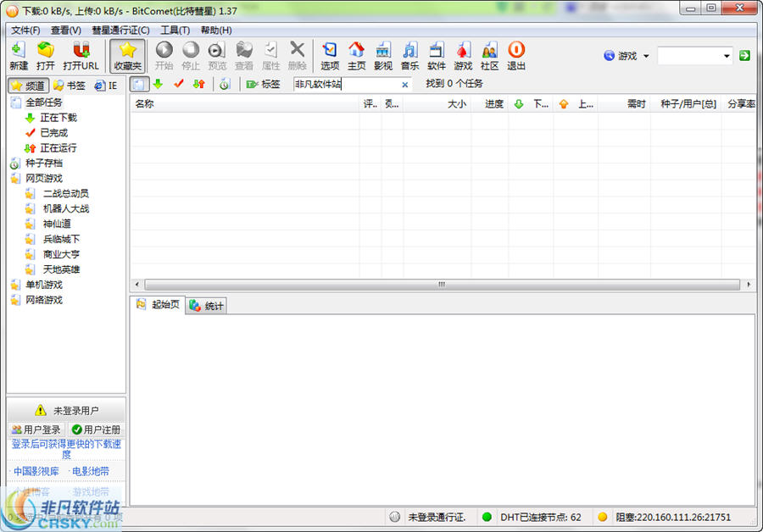Viewport: 763px width, 532px height.
Task: Open the 文件(F) menu
Action: [25, 30]
